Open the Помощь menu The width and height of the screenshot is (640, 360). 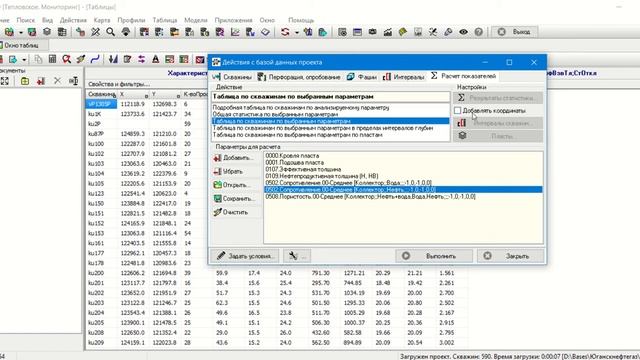(x=301, y=20)
